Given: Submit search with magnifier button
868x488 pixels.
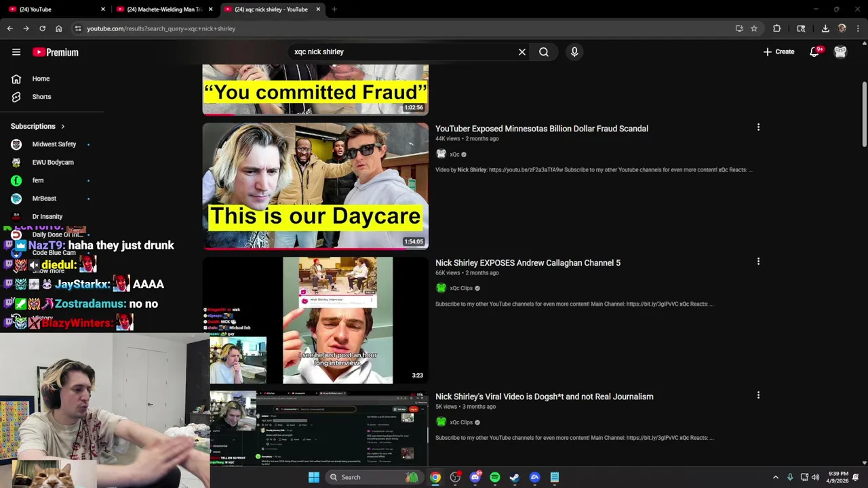Looking at the screenshot, I should tap(544, 52).
